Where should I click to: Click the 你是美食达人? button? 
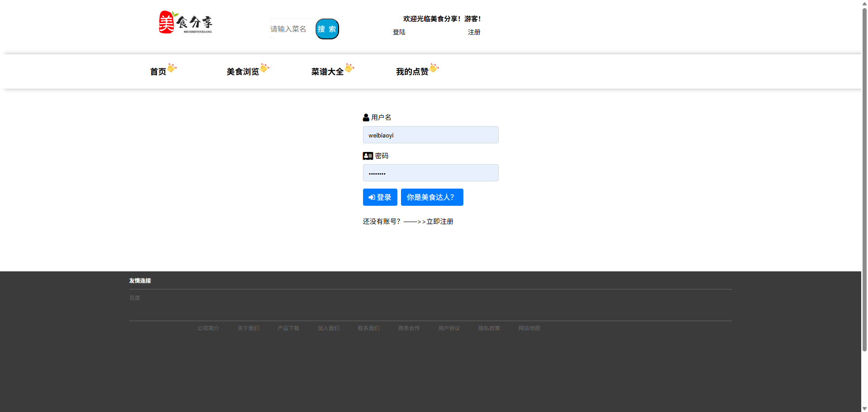[x=432, y=197]
